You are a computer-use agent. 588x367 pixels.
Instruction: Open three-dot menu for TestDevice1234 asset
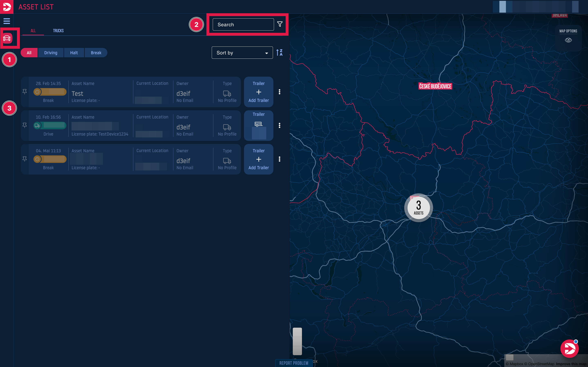280,125
